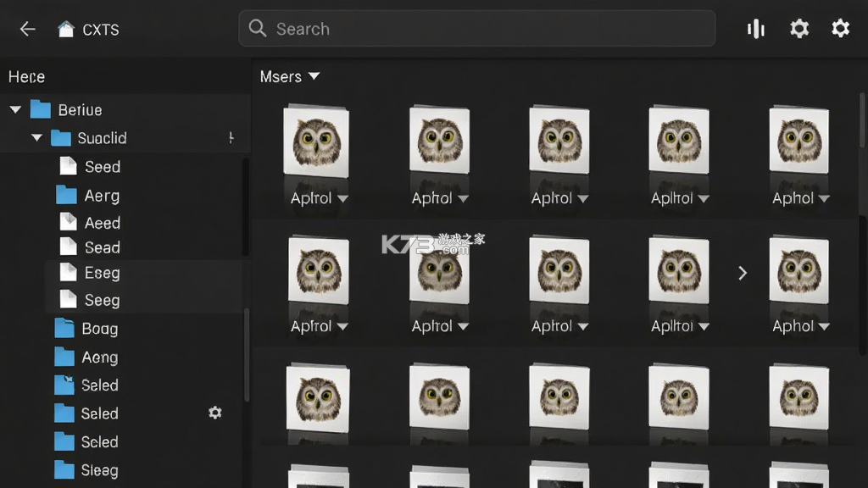Open the rightmost gear icon in toolbar
The height and width of the screenshot is (488, 868).
tap(840, 28)
